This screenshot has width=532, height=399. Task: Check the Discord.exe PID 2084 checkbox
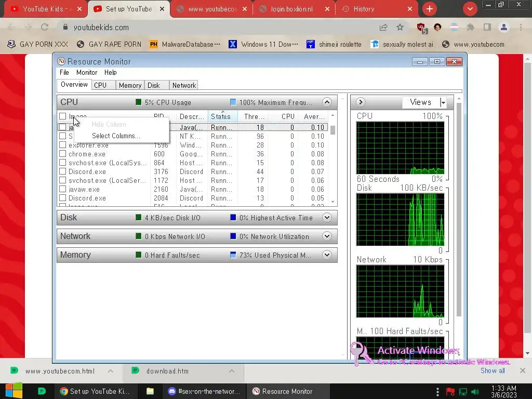point(62,198)
